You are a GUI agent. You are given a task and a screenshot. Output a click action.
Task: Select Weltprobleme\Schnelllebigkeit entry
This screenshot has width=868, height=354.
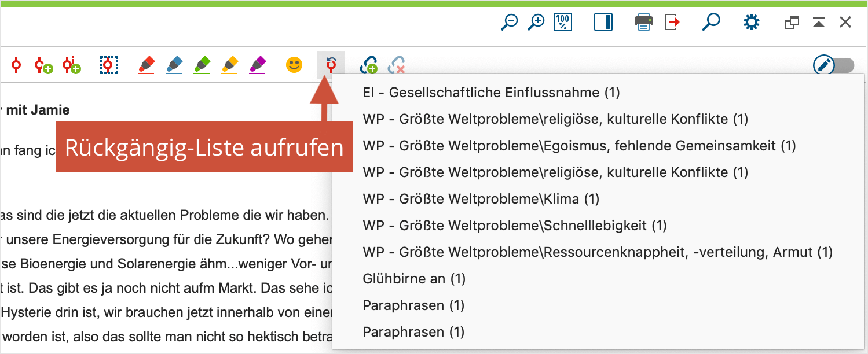599,226
